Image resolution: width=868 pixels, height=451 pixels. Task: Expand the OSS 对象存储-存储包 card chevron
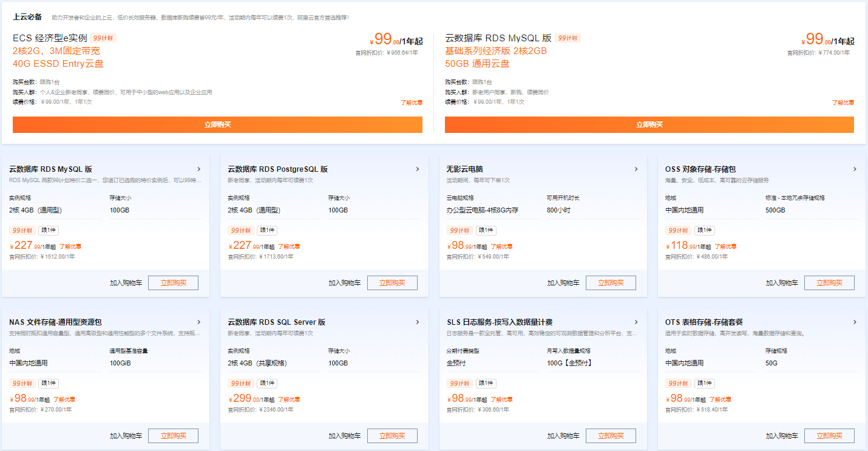point(855,169)
